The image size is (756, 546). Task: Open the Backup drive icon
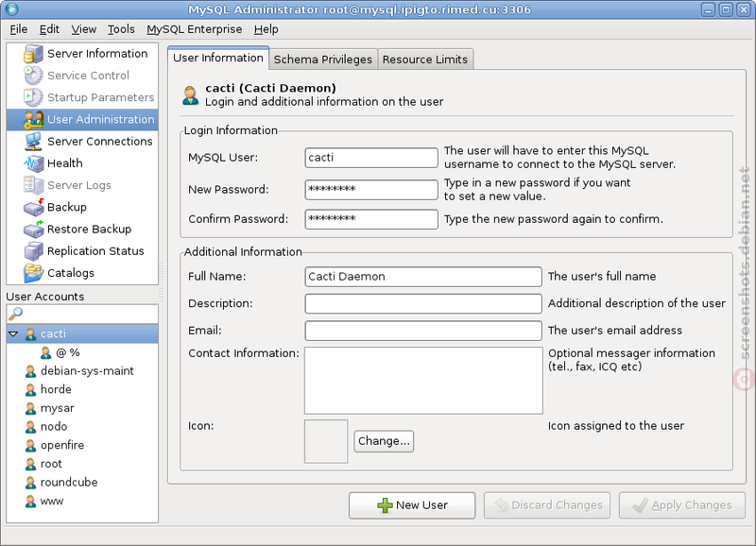33,207
